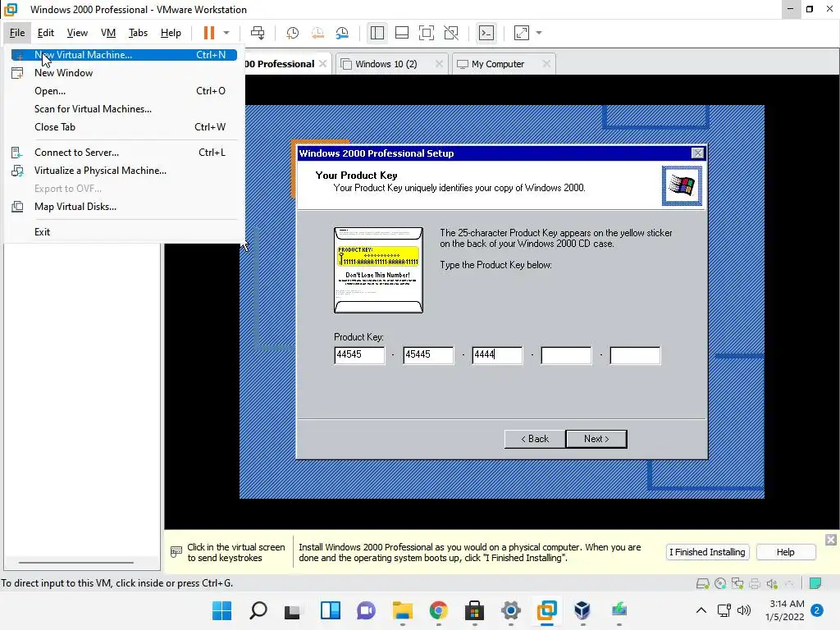This screenshot has height=630, width=840.
Task: Open the View menu
Action: [77, 33]
